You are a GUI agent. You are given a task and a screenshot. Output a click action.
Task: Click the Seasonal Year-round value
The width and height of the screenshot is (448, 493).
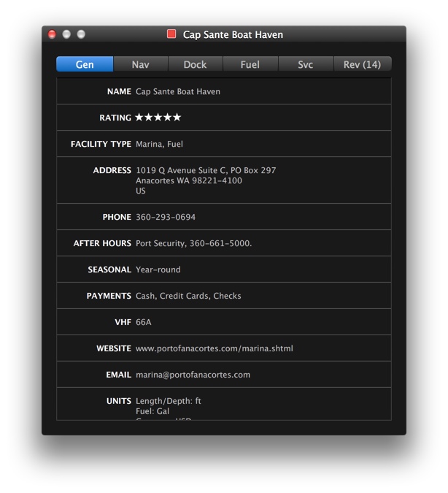[158, 270]
